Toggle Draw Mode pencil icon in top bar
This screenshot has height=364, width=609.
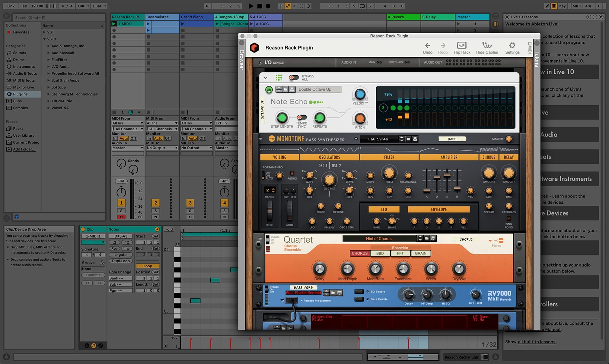click(x=547, y=6)
